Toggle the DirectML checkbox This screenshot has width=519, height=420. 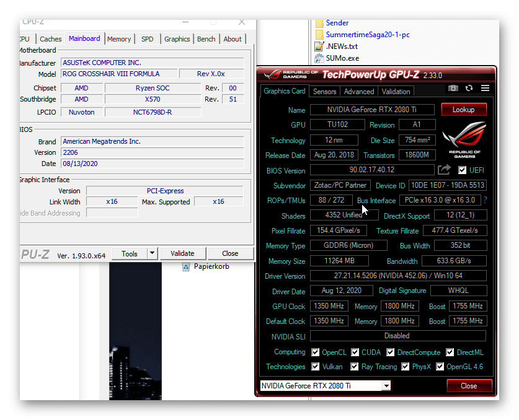[450, 352]
